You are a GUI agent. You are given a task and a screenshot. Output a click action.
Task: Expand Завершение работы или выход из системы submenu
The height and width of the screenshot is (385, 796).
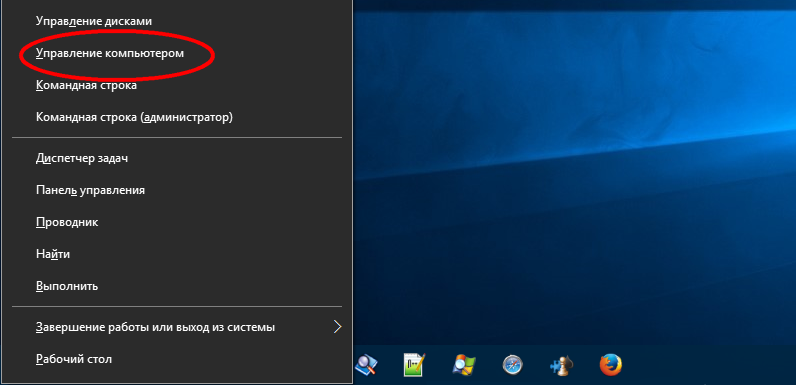coord(177,327)
